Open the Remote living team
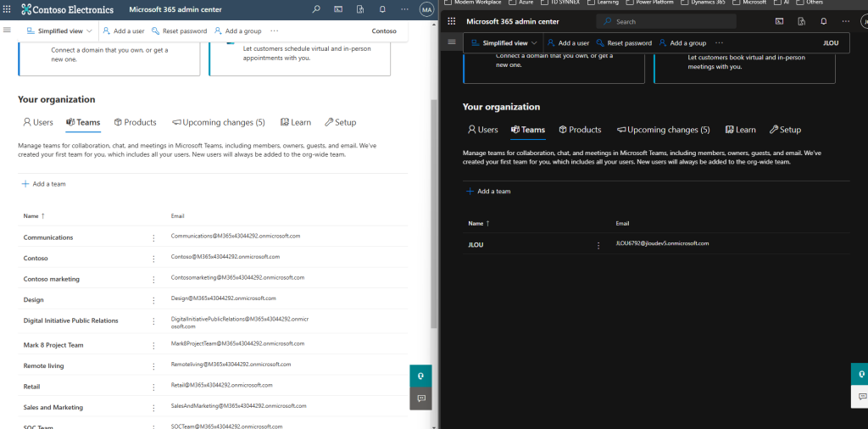 pyautogui.click(x=43, y=366)
